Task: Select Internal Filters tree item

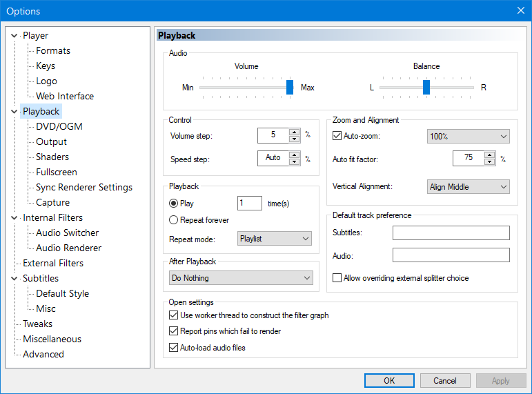Action: click(53, 218)
